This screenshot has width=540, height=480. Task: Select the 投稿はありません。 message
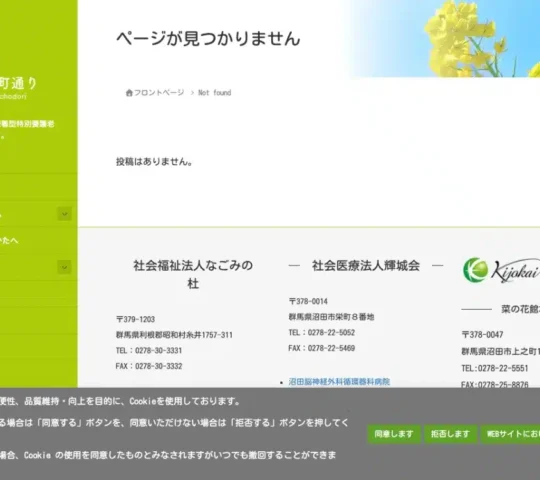tap(154, 161)
